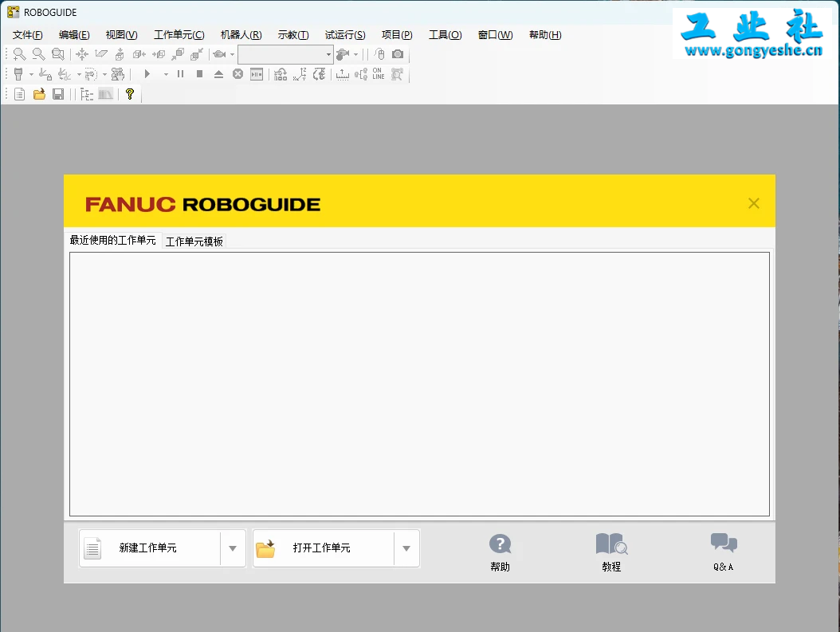Click the XYZ coordinate axes icon
Screen dimensions: 840x632
(300, 74)
